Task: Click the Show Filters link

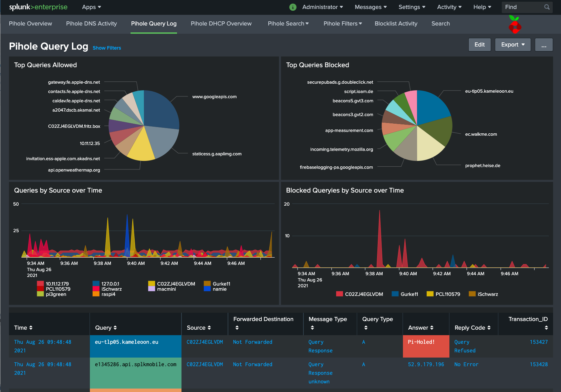Action: pos(107,48)
